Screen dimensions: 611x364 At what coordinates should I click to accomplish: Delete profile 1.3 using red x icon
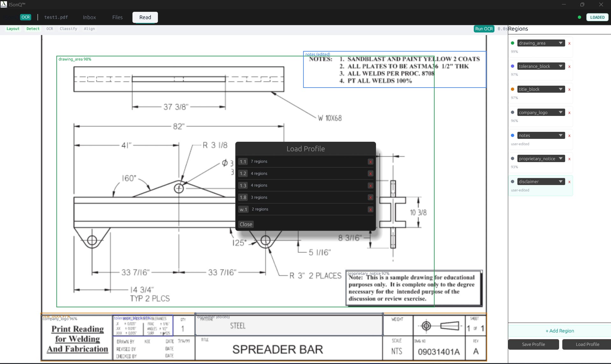click(370, 186)
